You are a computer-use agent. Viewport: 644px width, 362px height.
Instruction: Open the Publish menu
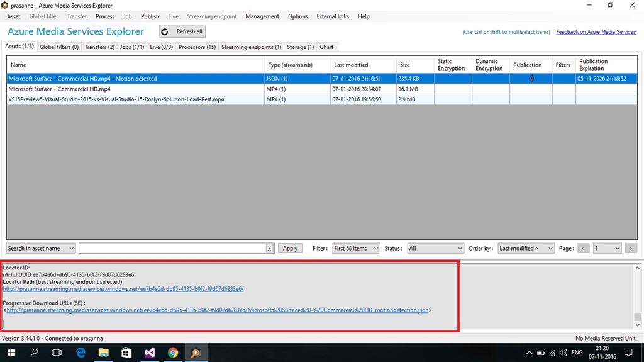coord(150,16)
